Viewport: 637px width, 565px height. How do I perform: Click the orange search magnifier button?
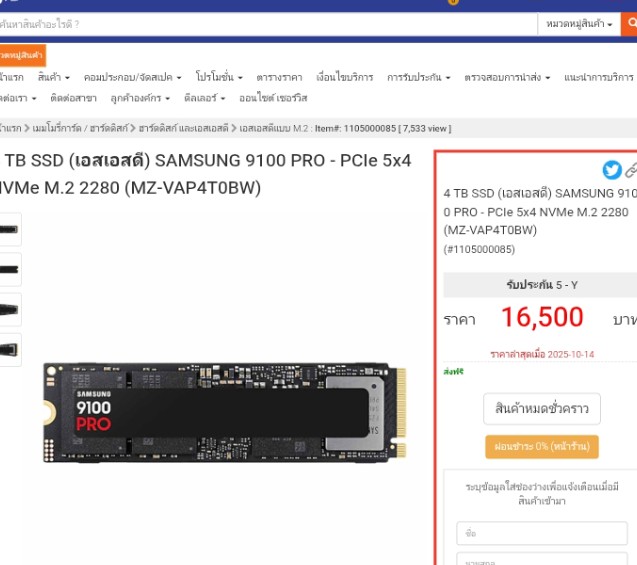pyautogui.click(x=629, y=24)
